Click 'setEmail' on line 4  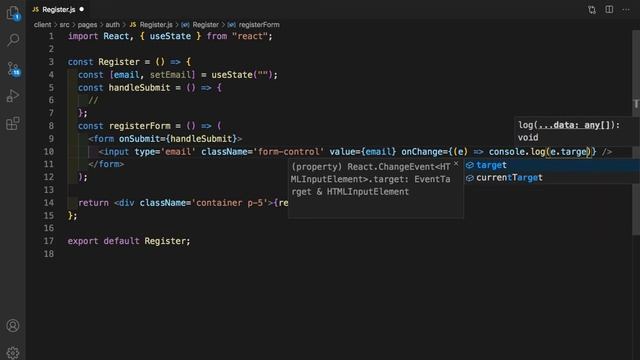click(170, 75)
